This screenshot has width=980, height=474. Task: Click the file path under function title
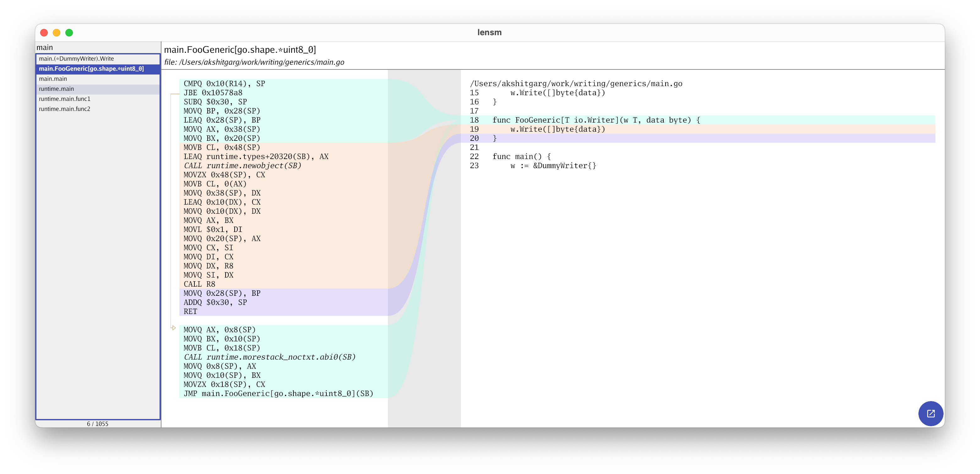pos(254,62)
